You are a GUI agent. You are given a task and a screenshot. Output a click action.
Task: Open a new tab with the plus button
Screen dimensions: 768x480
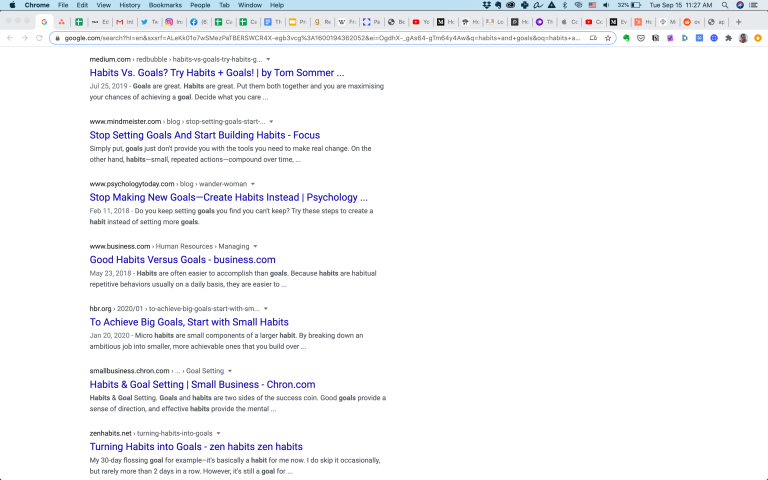[x=739, y=22]
